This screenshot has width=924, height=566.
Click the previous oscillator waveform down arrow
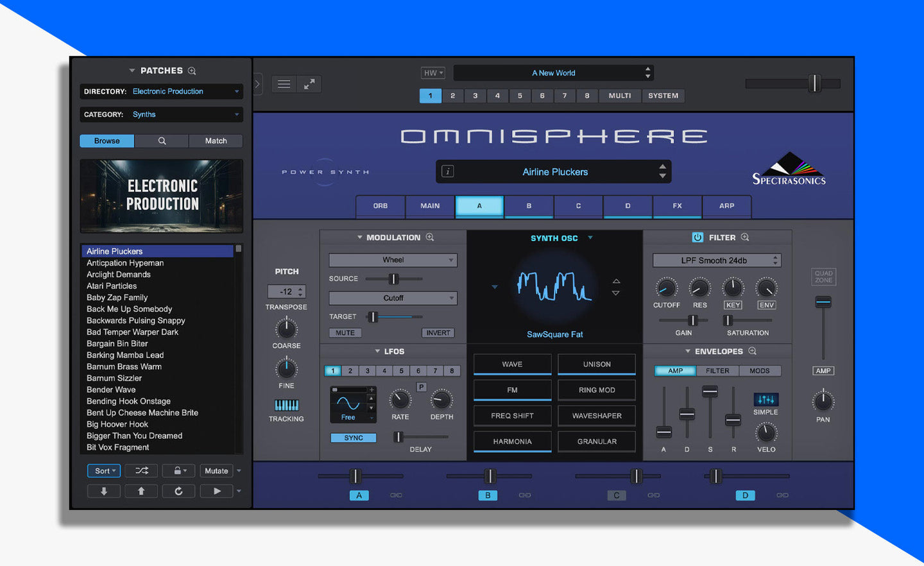coord(616,293)
